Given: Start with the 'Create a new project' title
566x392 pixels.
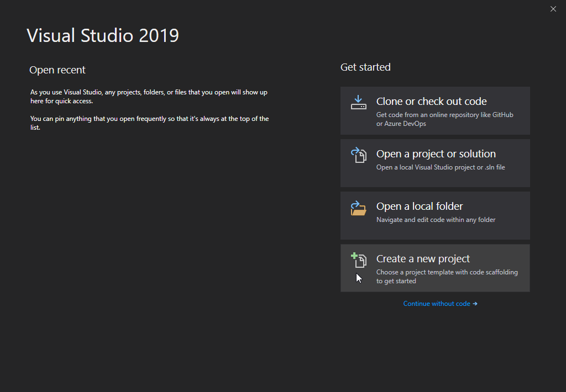Looking at the screenshot, I should click(423, 259).
